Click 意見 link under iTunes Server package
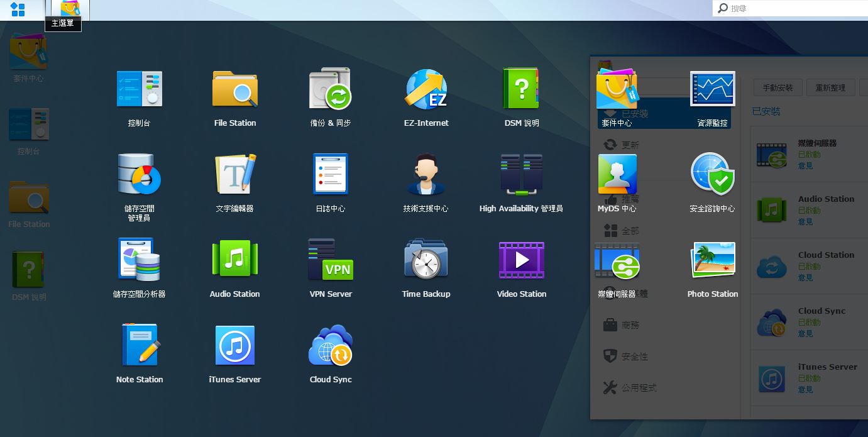 (x=805, y=390)
